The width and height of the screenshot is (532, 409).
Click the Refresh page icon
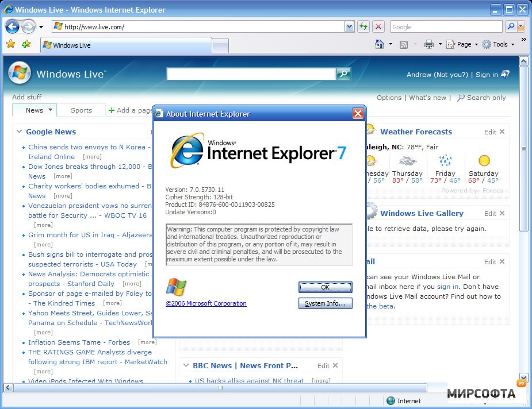tap(363, 26)
